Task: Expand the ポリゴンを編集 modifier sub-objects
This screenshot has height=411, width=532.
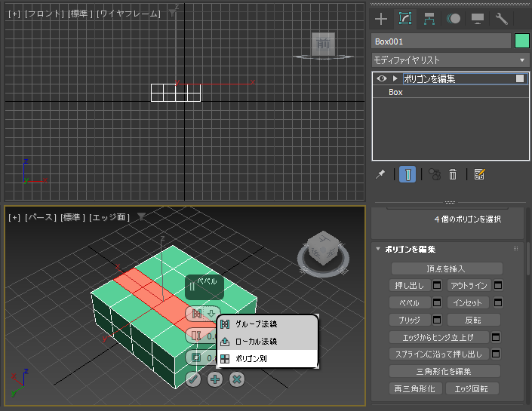Action: tap(395, 78)
